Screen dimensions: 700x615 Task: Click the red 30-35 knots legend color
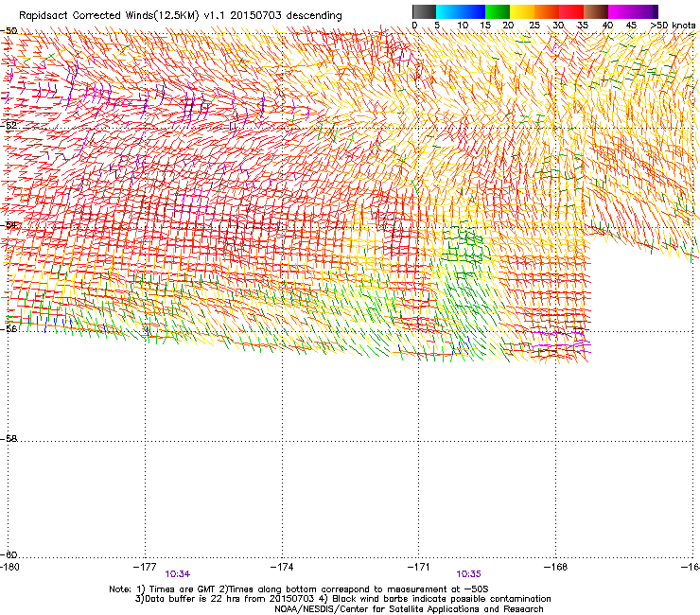[x=571, y=12]
